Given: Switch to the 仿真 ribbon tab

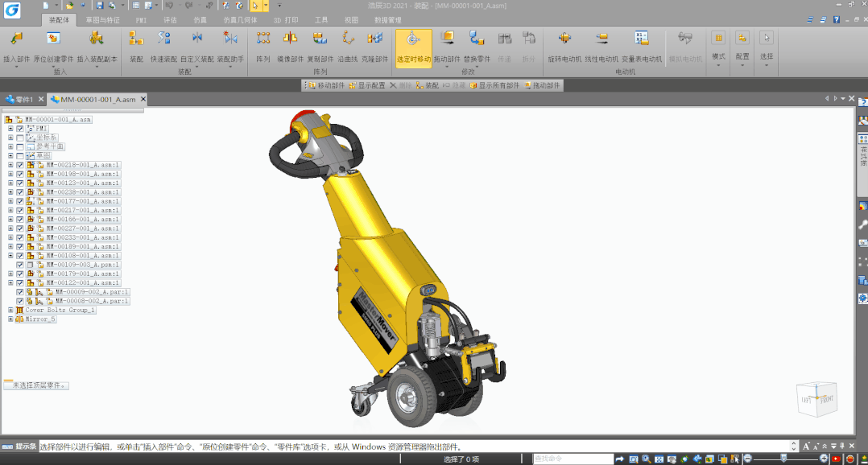Looking at the screenshot, I should pyautogui.click(x=200, y=20).
